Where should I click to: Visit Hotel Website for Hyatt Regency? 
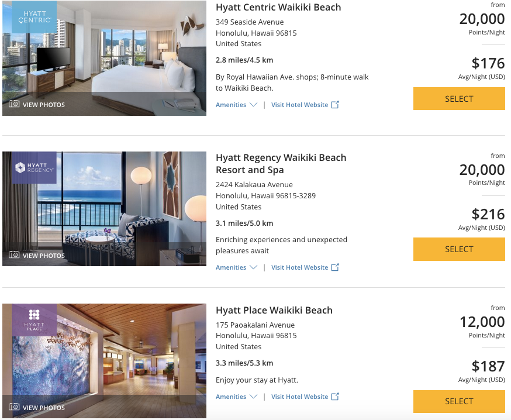pos(299,267)
